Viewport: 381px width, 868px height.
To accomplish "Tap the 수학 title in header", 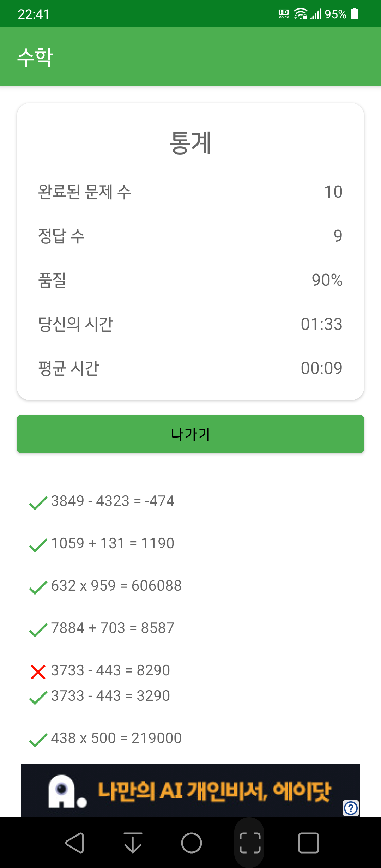I will [x=35, y=57].
